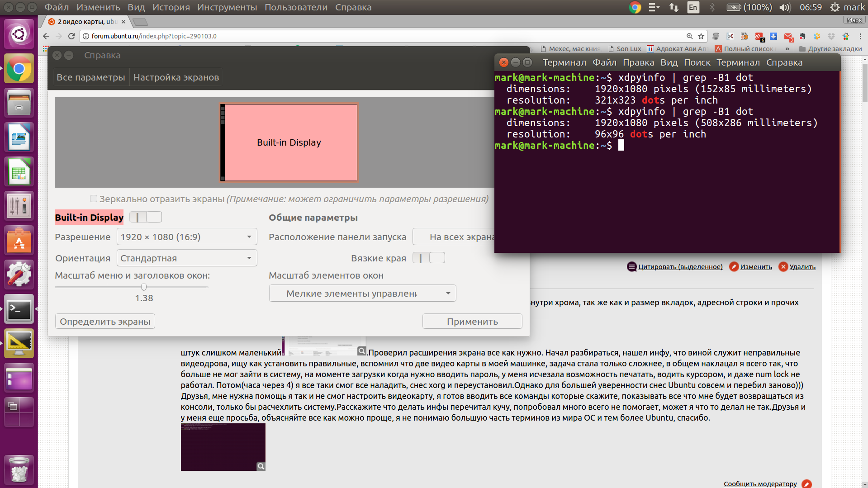Click the Применить button
Image resolution: width=868 pixels, height=488 pixels.
pyautogui.click(x=472, y=321)
